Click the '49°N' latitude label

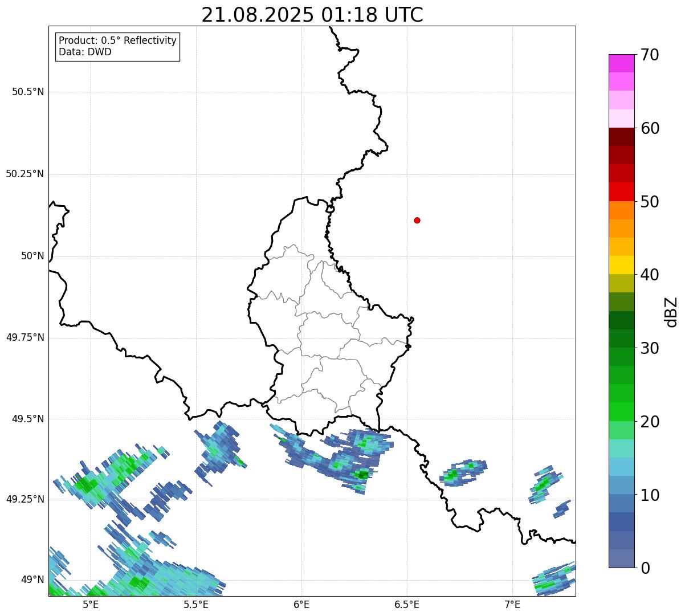[32, 580]
